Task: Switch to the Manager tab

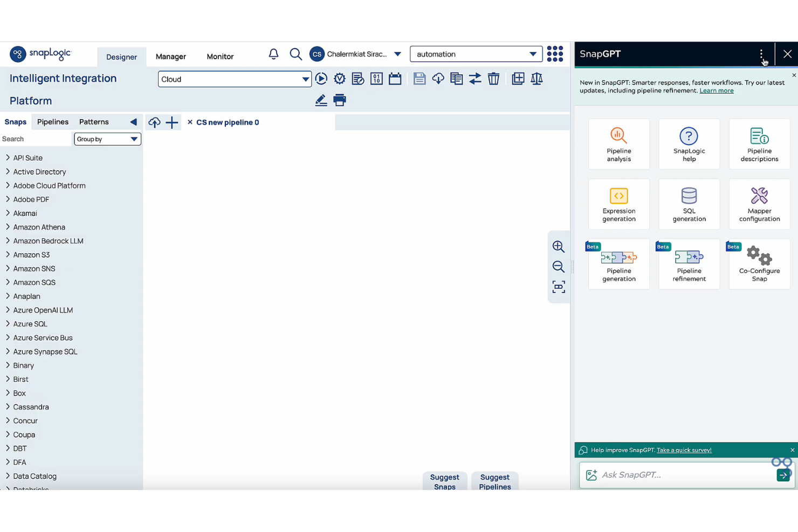Action: click(x=171, y=57)
